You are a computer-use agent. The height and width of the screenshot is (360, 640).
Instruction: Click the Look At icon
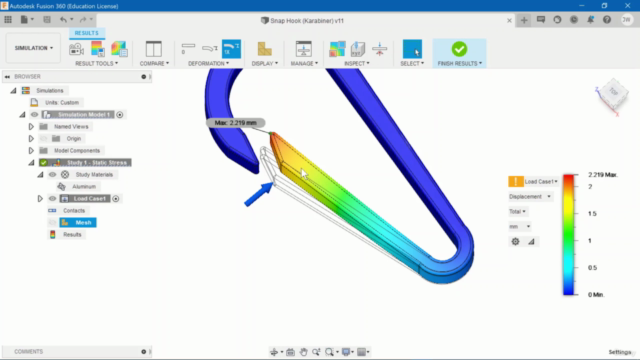290,352
